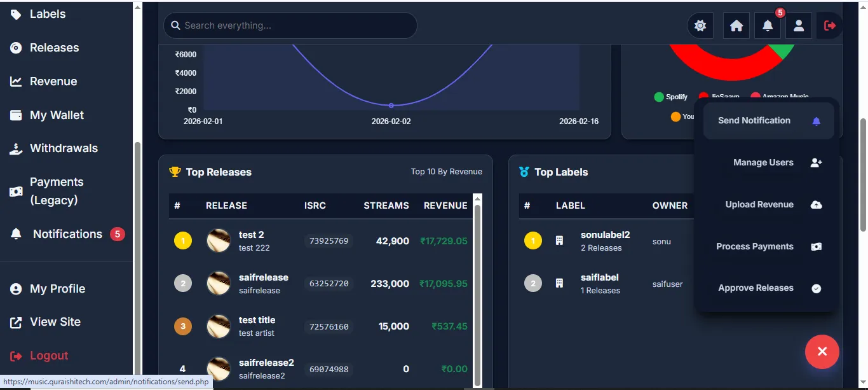Open Releases in the sidebar
The height and width of the screenshot is (390, 868).
point(55,48)
